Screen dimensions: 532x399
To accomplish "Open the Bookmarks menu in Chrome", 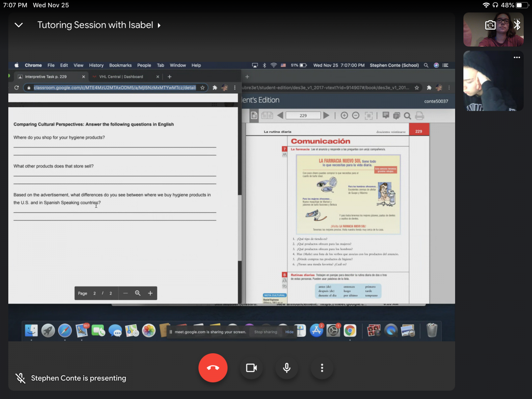I will click(120, 65).
